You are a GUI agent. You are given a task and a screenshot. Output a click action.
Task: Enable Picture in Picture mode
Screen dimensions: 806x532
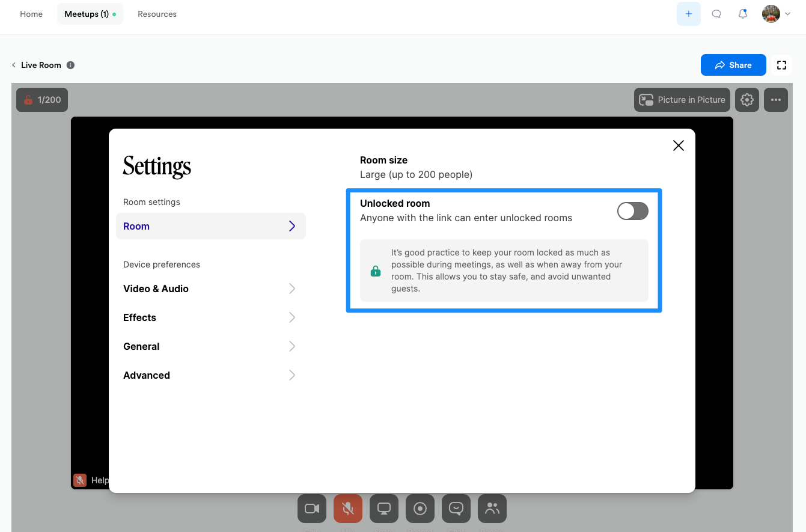pos(682,100)
